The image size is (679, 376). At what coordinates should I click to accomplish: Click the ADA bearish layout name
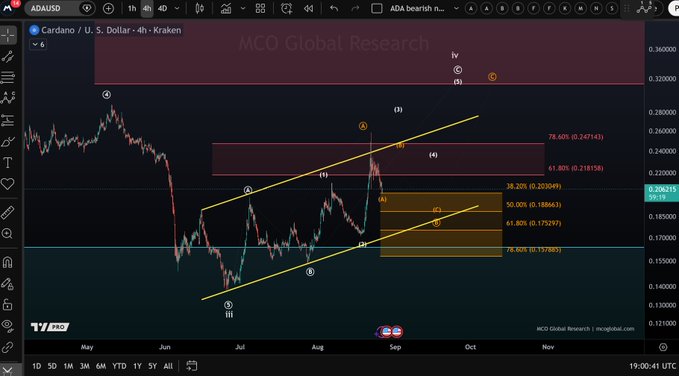[x=417, y=8]
